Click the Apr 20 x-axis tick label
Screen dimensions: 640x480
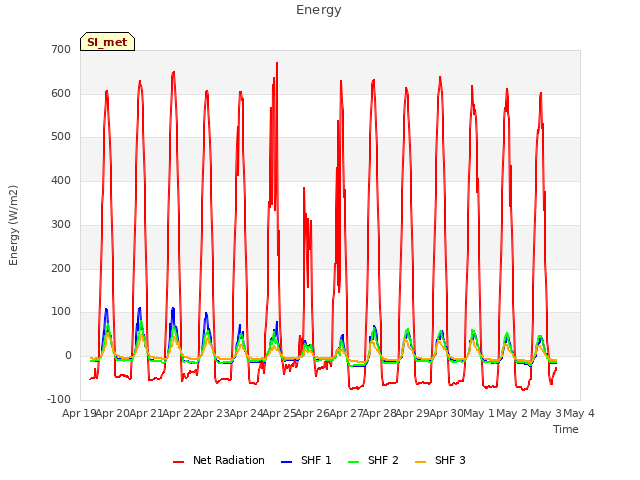pyautogui.click(x=112, y=413)
